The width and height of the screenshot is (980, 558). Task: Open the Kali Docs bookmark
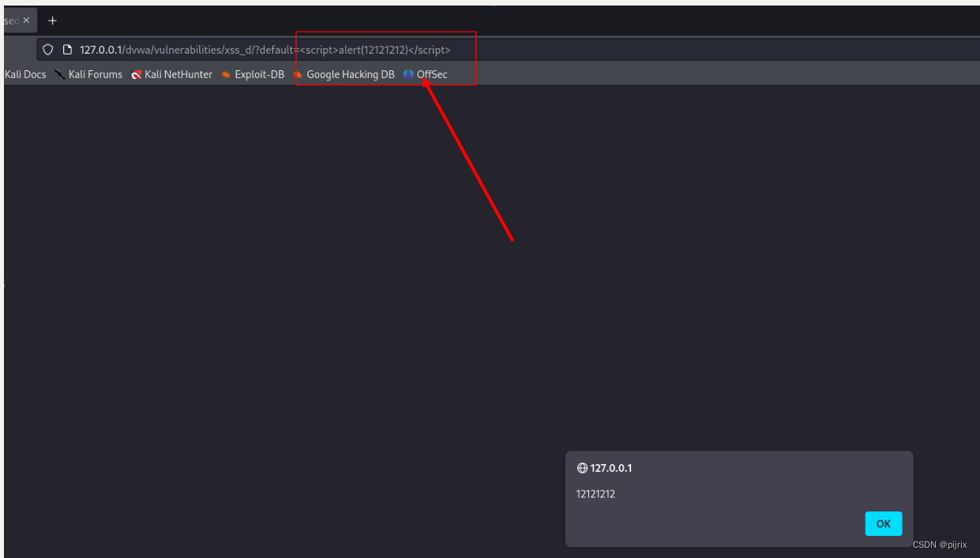click(25, 74)
